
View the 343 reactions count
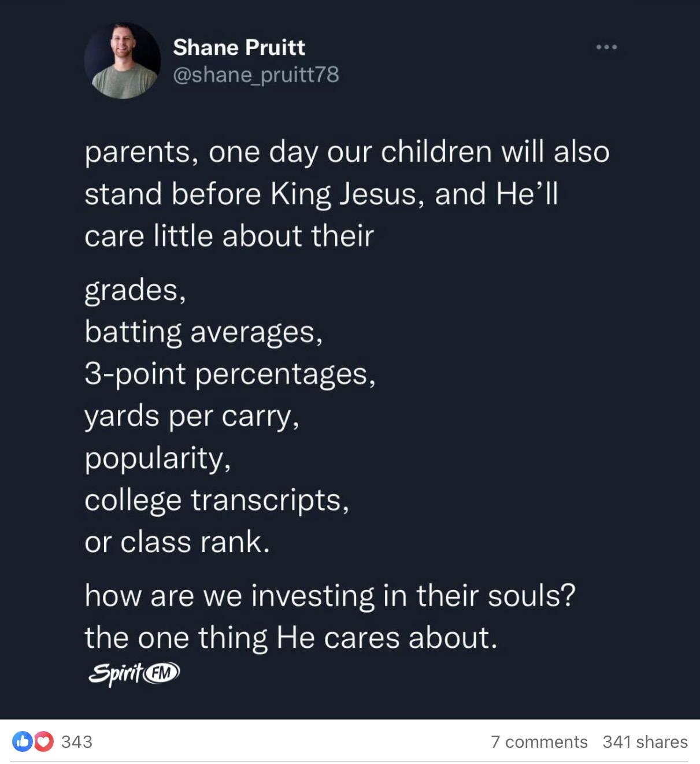[x=76, y=741]
